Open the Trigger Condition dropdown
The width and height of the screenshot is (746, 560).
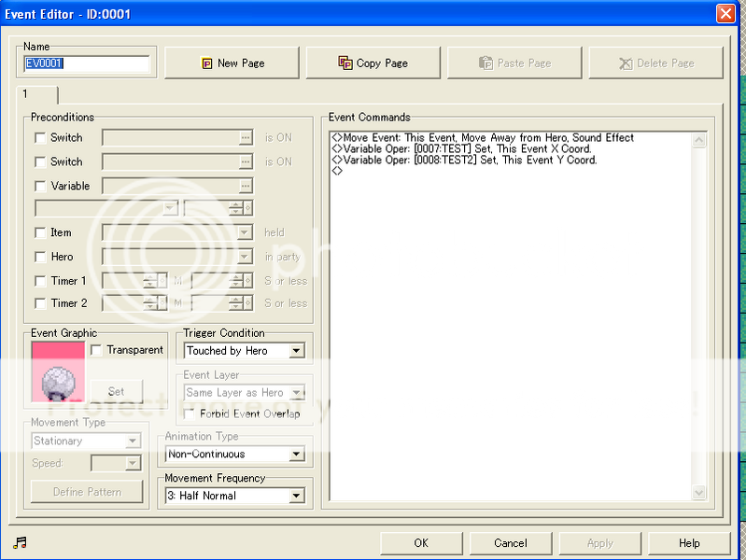click(x=296, y=351)
